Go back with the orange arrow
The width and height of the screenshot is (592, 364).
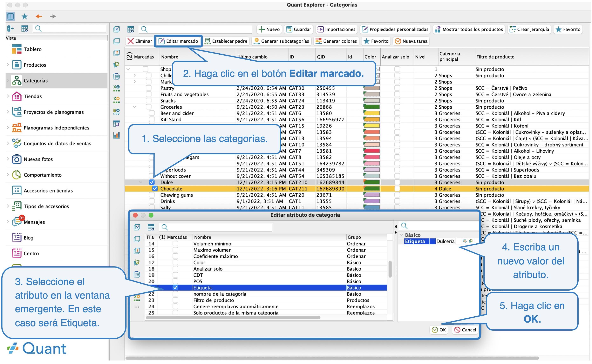point(39,16)
